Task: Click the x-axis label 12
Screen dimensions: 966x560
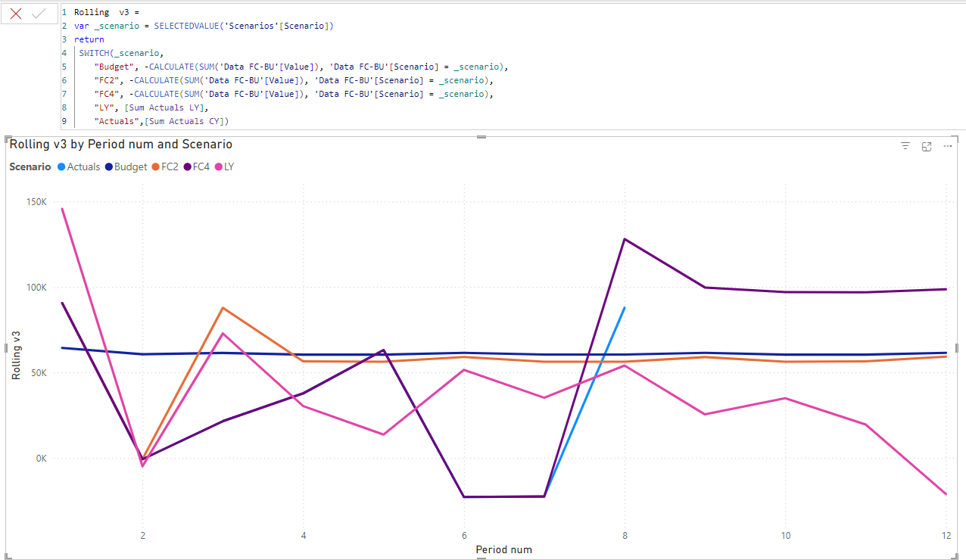Action: point(946,535)
